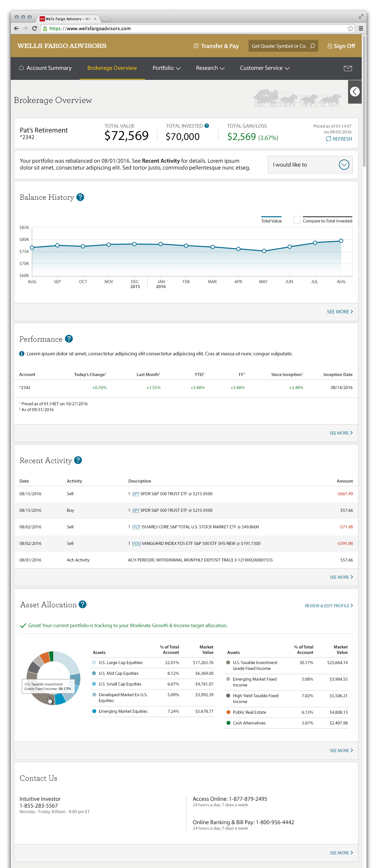Click the MAY data point on balance chart
377x868 pixels.
coord(264,251)
